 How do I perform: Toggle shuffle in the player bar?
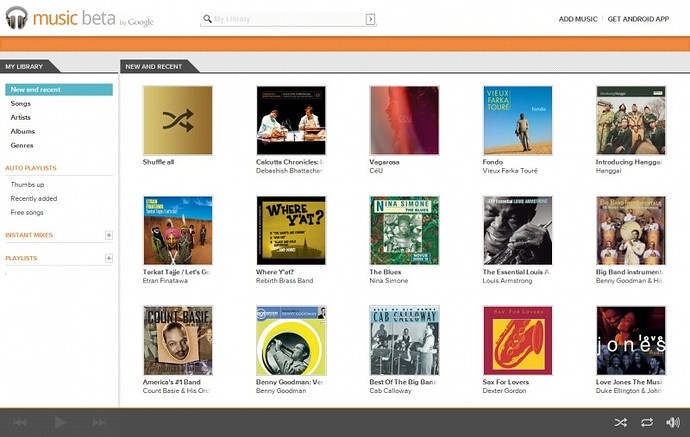point(621,422)
